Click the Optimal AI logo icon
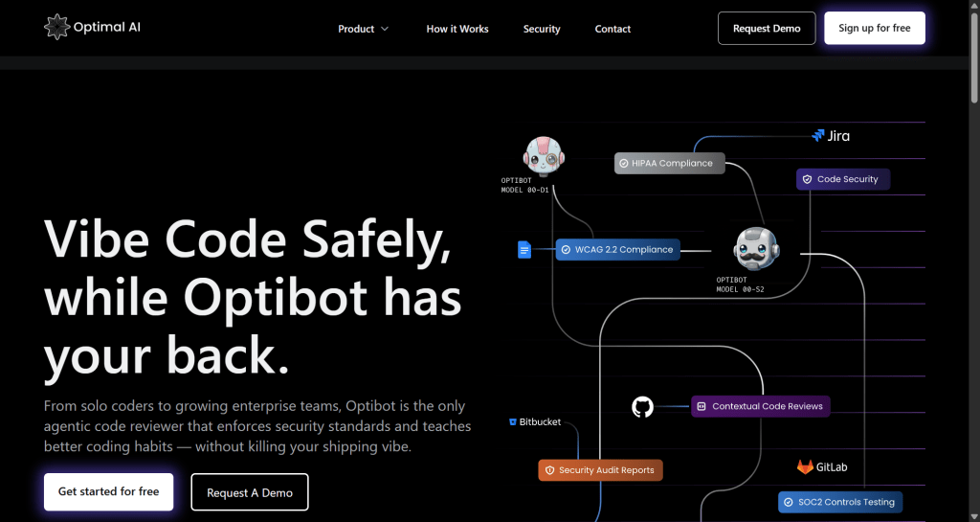Viewport: 980px width, 522px height. (x=57, y=28)
